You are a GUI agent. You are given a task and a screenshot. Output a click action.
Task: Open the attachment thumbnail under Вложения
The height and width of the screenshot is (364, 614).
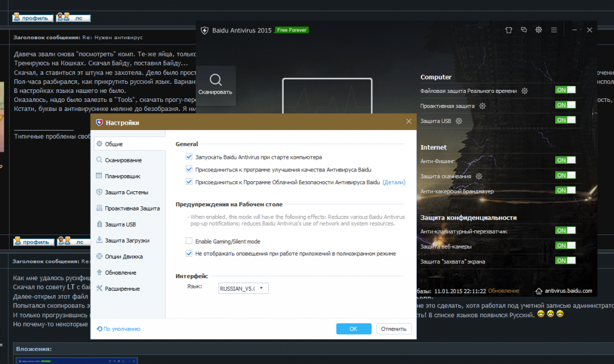tap(77, 361)
